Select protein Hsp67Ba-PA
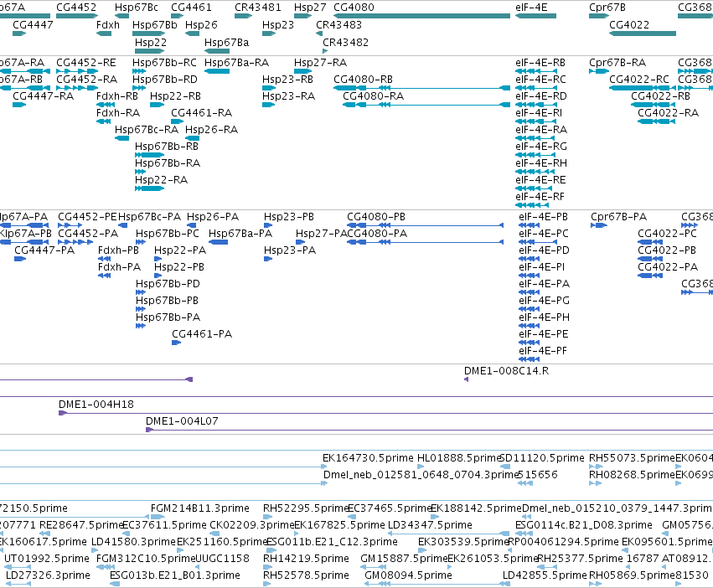This screenshot has width=713, height=588. click(x=240, y=234)
